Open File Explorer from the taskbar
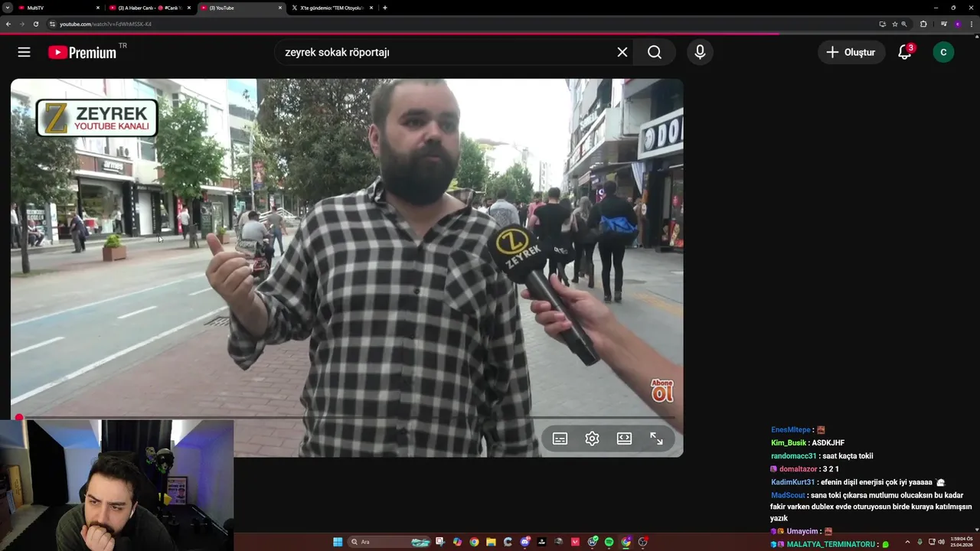The image size is (980, 551). [491, 542]
